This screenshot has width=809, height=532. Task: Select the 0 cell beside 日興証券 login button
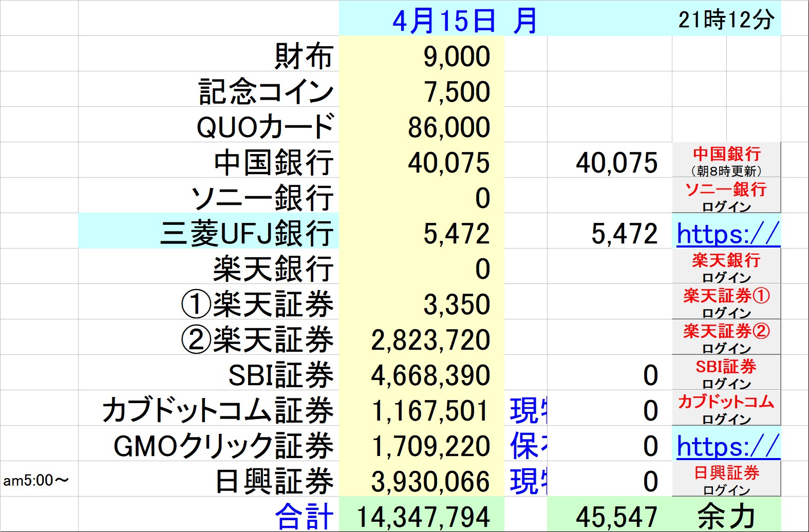pyautogui.click(x=610, y=479)
